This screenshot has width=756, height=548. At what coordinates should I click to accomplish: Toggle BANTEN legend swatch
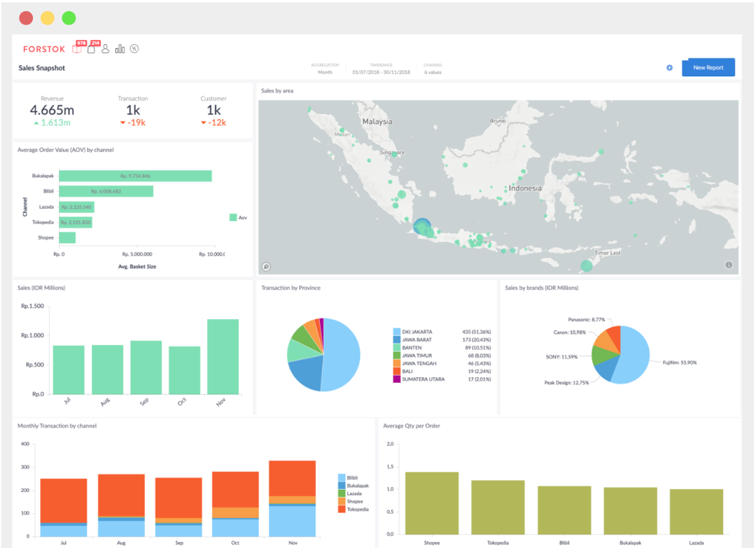point(396,348)
